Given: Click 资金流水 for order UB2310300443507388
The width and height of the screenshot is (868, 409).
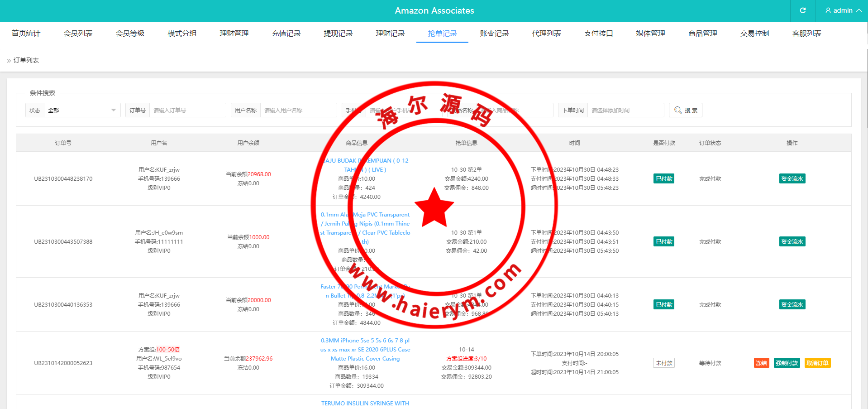Looking at the screenshot, I should [x=792, y=241].
